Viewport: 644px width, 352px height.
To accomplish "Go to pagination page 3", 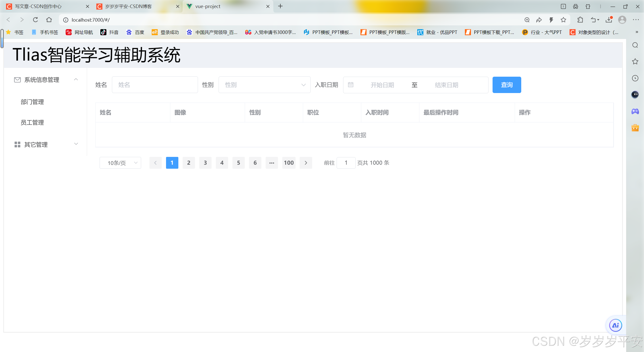I will click(205, 163).
